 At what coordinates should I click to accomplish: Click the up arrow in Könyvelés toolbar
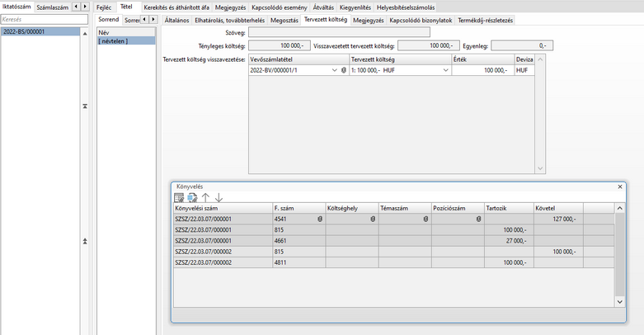pyautogui.click(x=206, y=197)
